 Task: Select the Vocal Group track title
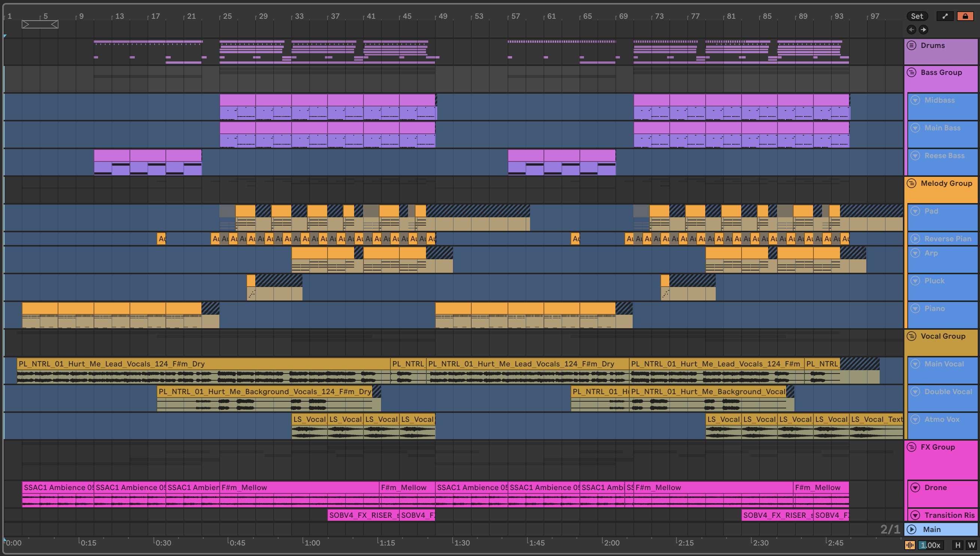[943, 336]
